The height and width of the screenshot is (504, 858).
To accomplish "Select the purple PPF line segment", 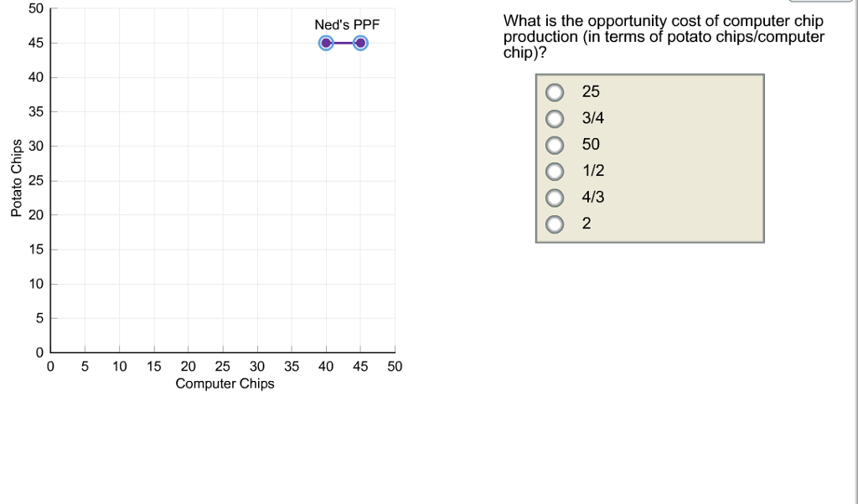I will (x=344, y=44).
